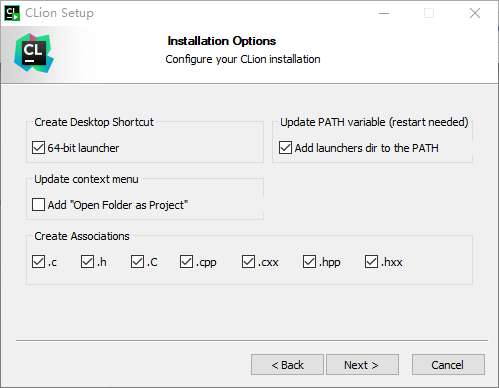499x388 pixels.
Task: Toggle the lowercase .c file association checkbox
Action: 38,262
